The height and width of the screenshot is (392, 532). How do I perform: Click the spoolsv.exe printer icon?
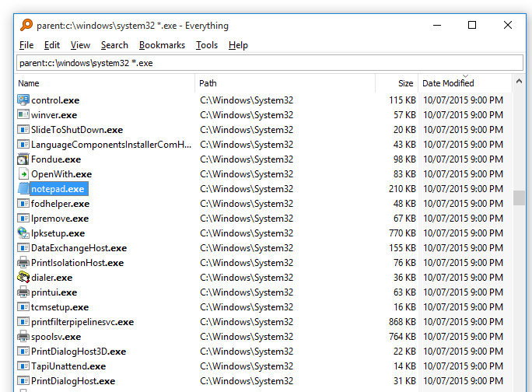click(x=23, y=337)
